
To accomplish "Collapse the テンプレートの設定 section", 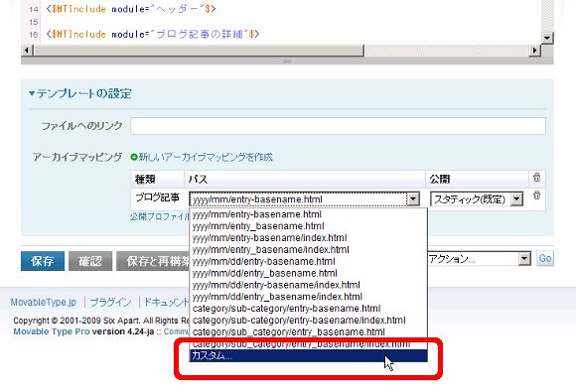I will point(80,93).
